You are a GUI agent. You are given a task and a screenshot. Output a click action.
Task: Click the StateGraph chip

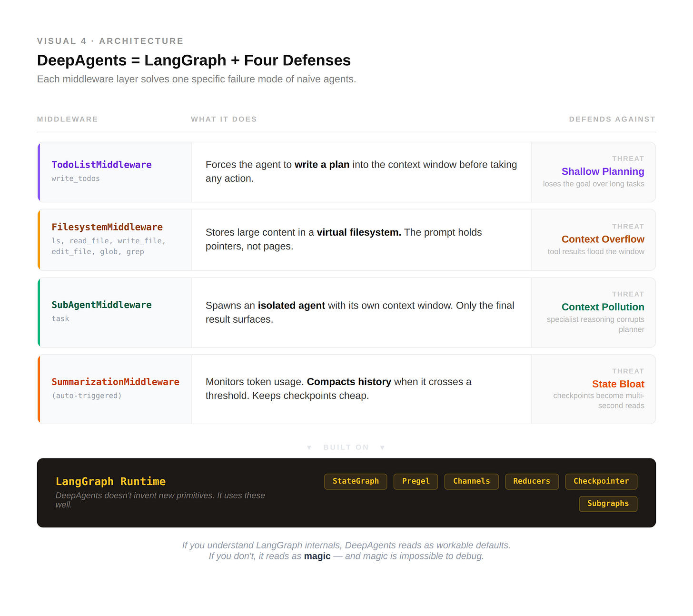356,481
